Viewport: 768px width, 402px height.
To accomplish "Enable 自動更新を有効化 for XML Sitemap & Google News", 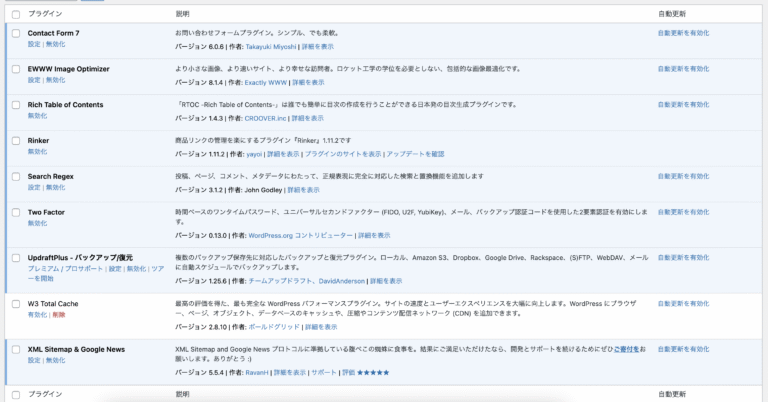I will click(x=683, y=349).
